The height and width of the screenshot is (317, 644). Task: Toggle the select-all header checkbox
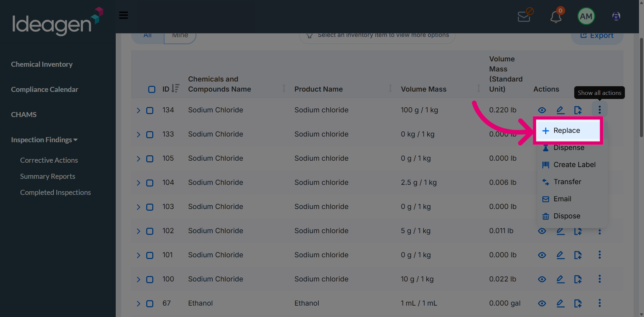[x=152, y=89]
